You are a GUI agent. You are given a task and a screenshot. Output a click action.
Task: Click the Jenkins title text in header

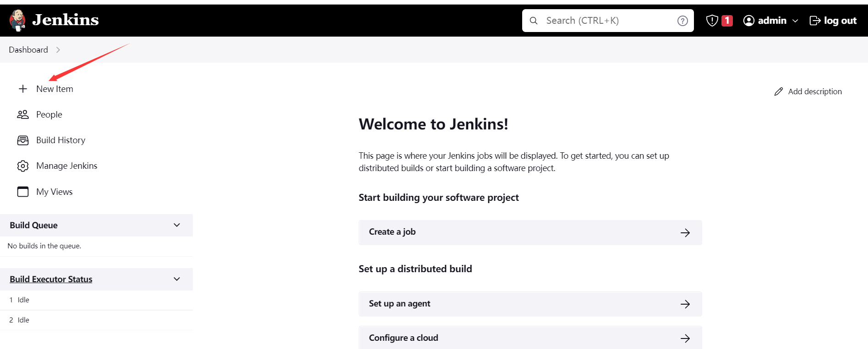tap(66, 20)
